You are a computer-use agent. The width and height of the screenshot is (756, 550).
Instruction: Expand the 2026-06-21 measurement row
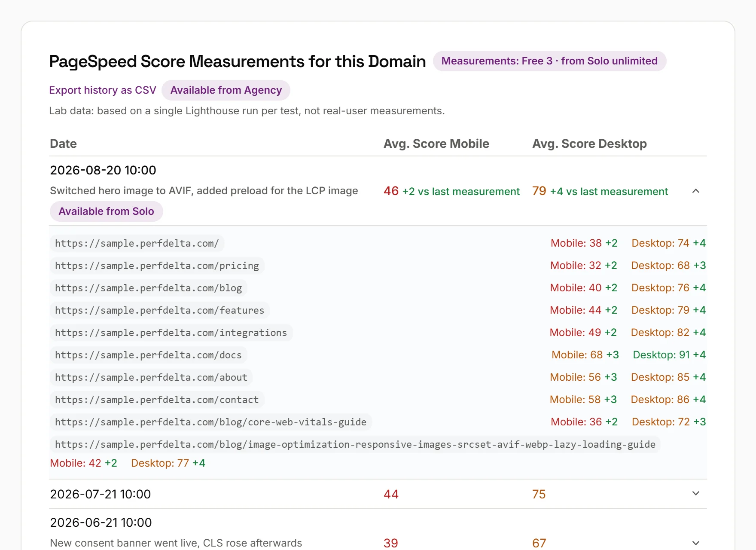click(696, 543)
